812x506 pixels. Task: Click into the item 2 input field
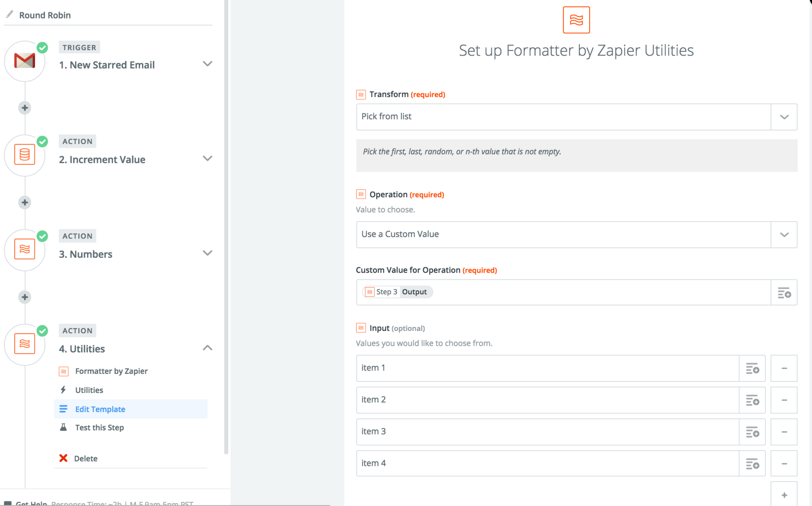point(548,400)
